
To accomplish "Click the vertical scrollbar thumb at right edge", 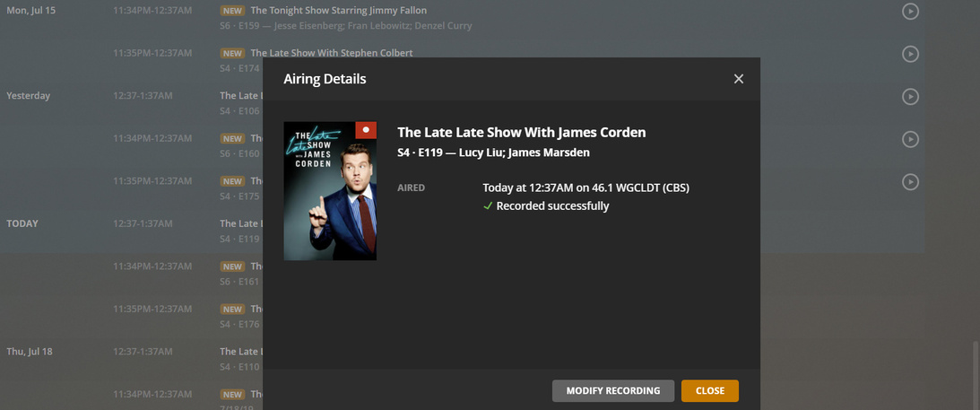I will click(x=976, y=374).
